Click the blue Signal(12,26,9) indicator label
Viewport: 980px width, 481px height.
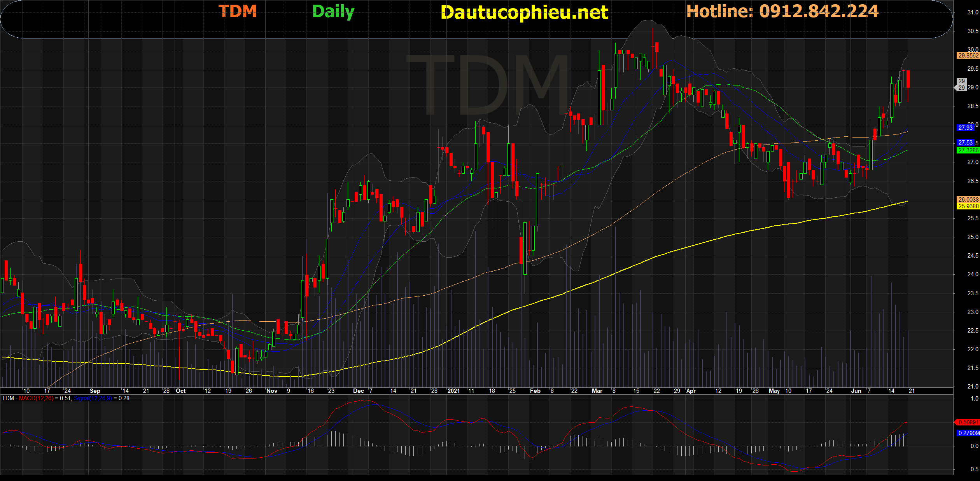tap(93, 398)
